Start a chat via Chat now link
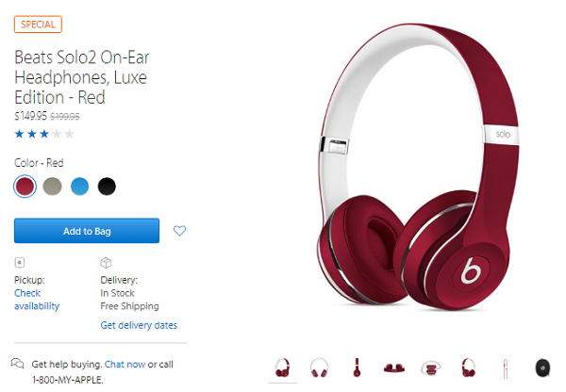566x392 pixels. tap(125, 364)
